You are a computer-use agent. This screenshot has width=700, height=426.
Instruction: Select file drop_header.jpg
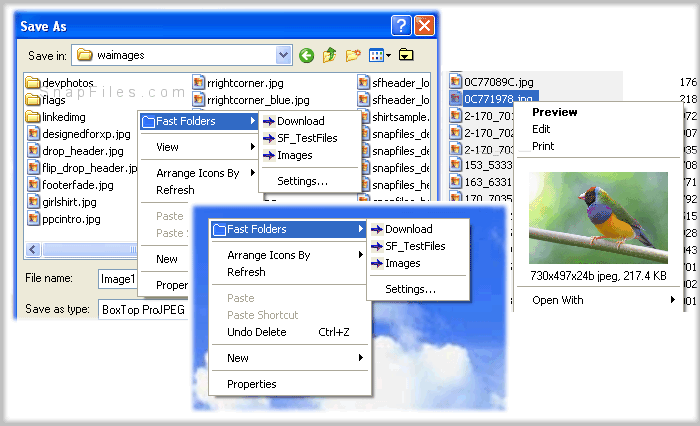tap(75, 151)
